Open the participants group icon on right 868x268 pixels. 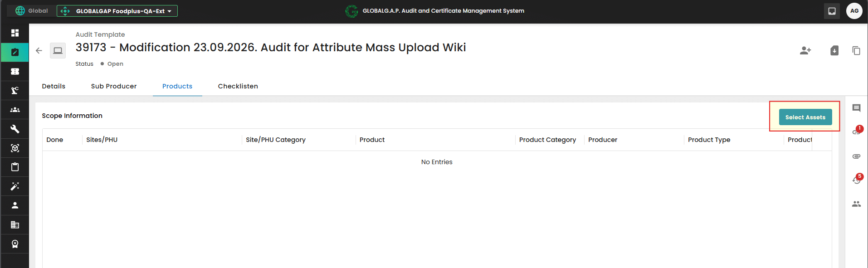(x=856, y=204)
